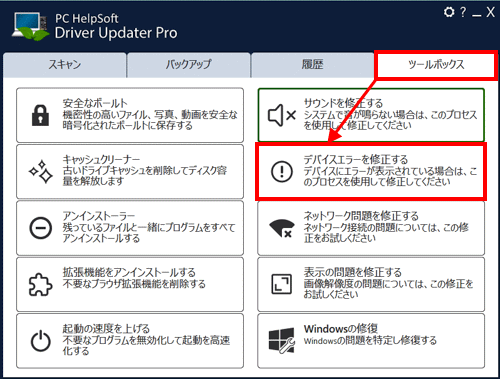
Task: Open アンインストーラー heading
Action: [99, 216]
